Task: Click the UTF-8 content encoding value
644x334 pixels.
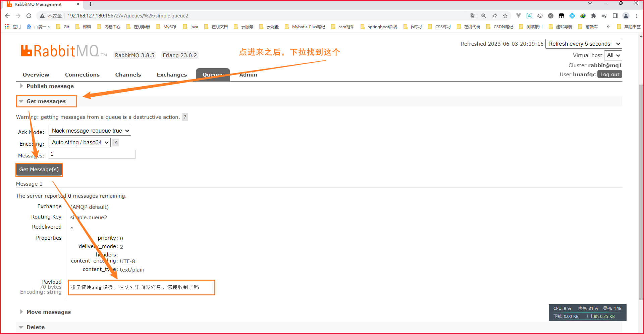Action: (x=127, y=261)
